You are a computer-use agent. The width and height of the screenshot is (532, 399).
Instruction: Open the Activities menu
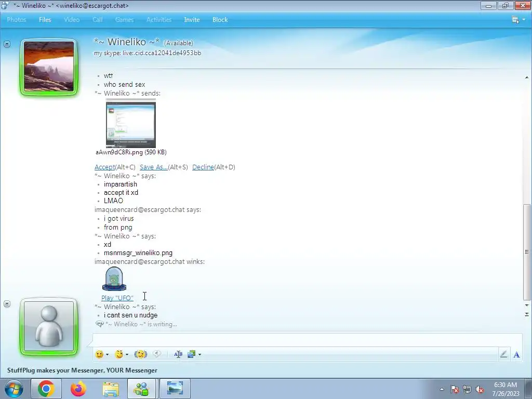[x=159, y=20]
